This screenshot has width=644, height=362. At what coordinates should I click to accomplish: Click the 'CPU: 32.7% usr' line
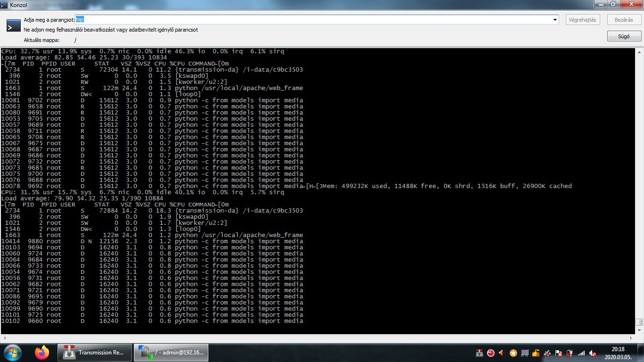coord(142,51)
